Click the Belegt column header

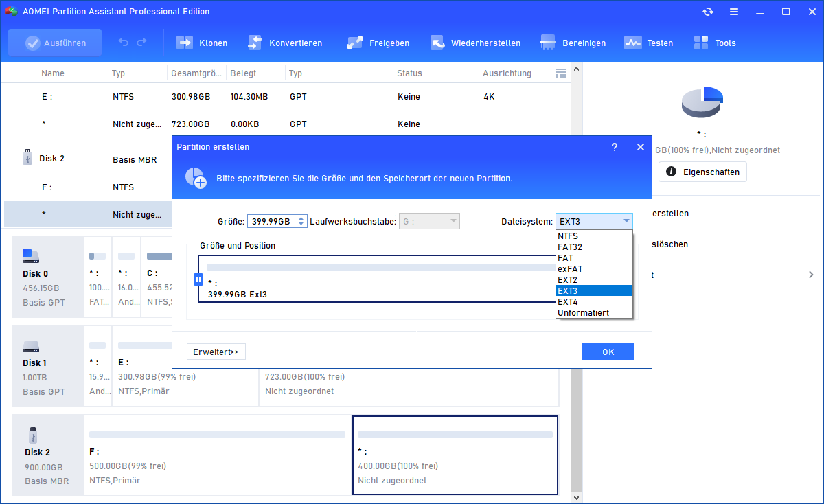pos(243,73)
